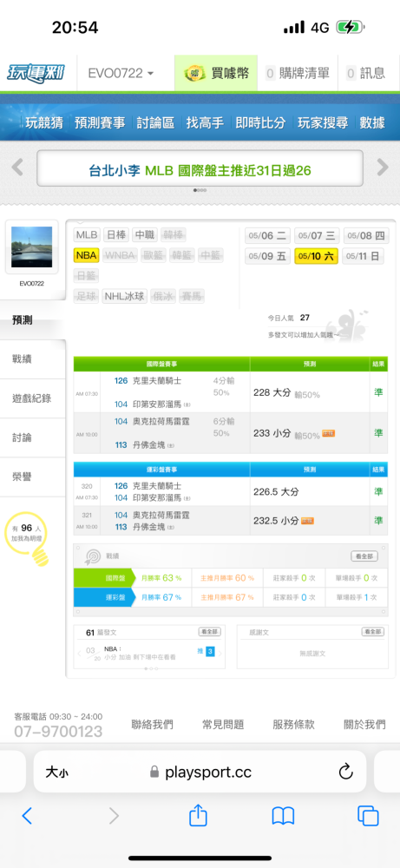The height and width of the screenshot is (868, 400).
Task: Tap 運彩盤 月勝率 67 %
Action: click(x=161, y=598)
